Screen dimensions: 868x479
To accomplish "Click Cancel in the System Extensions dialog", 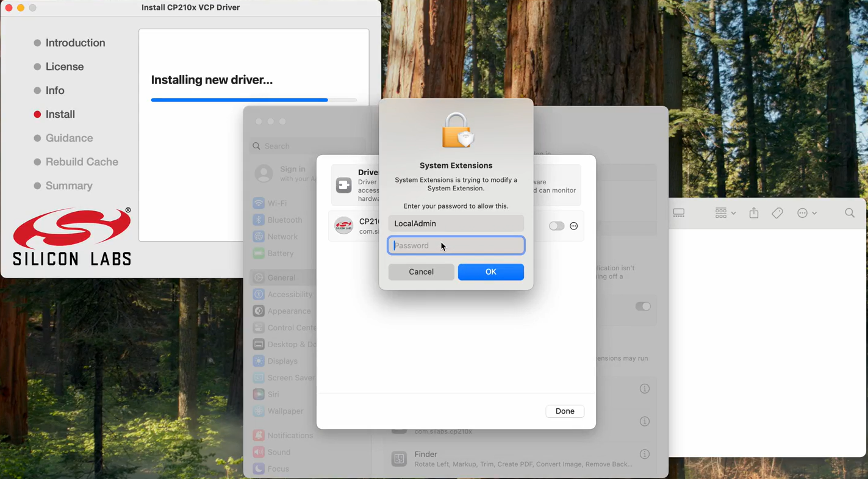I will tap(421, 272).
